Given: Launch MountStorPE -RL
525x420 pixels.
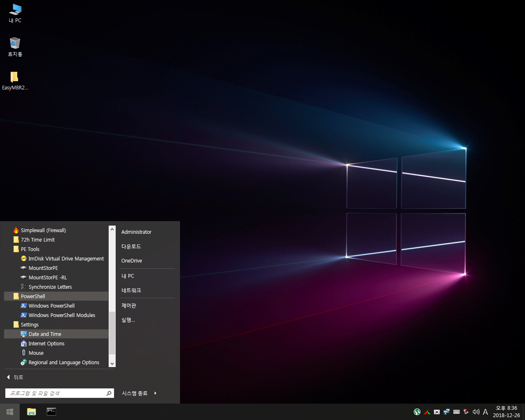Looking at the screenshot, I should coord(56,277).
